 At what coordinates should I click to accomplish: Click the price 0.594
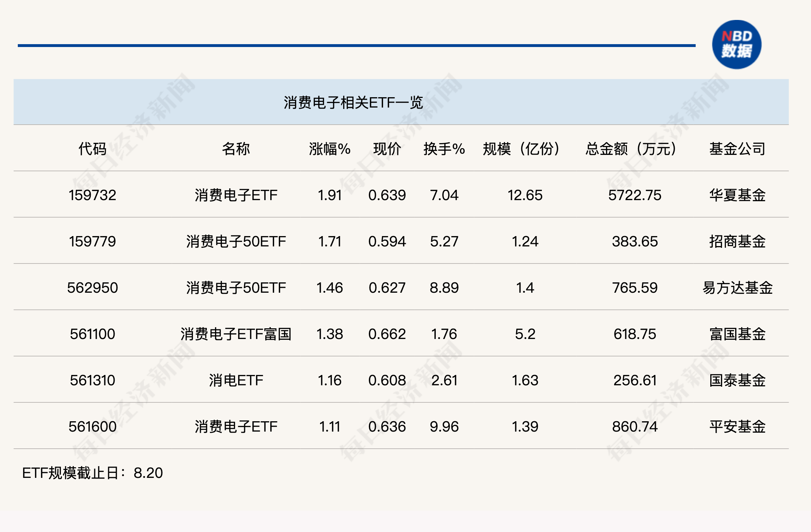387,241
